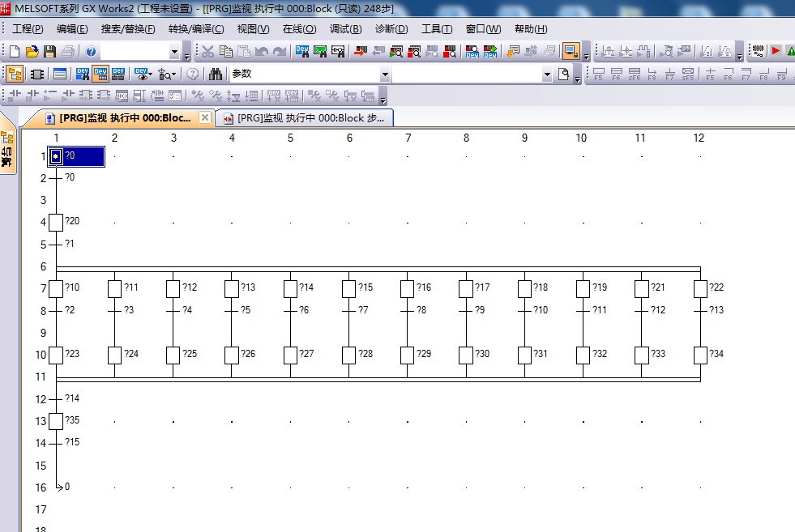
Task: Click the Save floppy disk icon
Action: [x=49, y=52]
